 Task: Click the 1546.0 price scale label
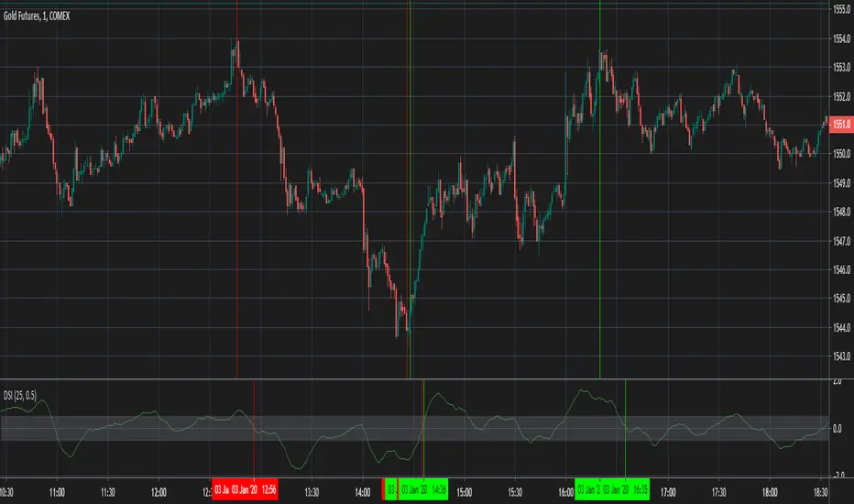841,269
